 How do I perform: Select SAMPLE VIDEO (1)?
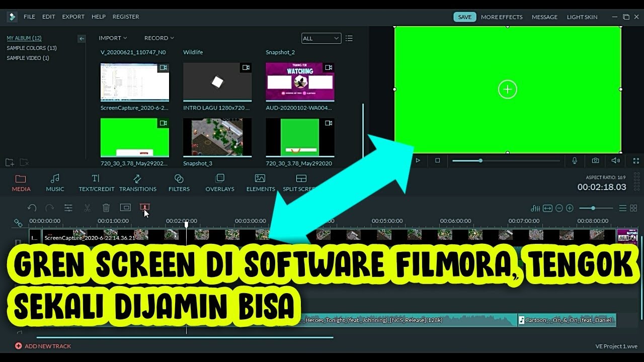[x=28, y=58]
